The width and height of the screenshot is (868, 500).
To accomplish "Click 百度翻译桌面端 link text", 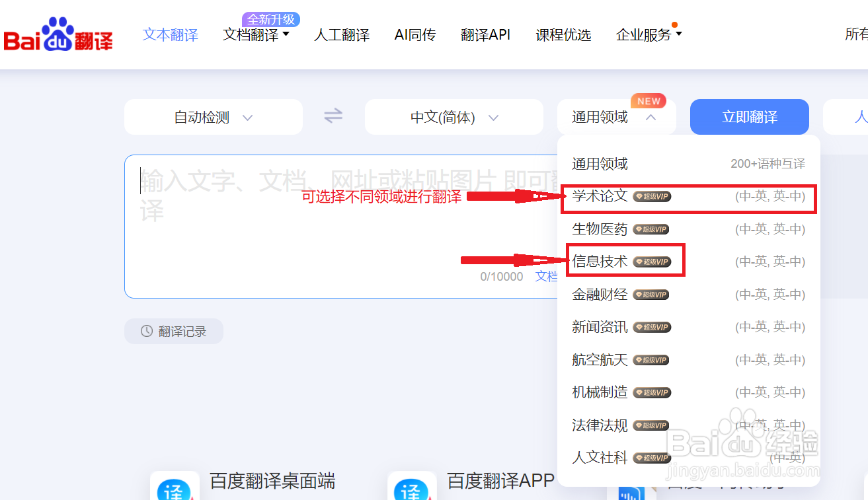I will pos(272,481).
